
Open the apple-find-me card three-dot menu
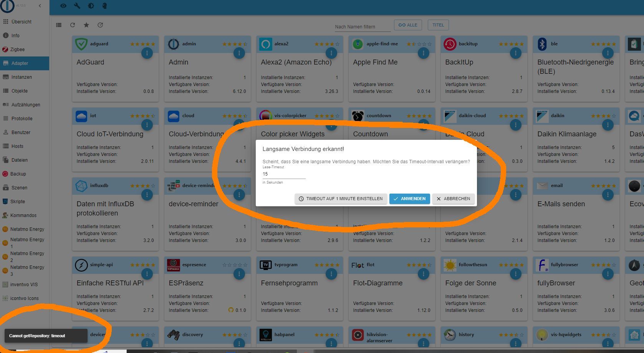(423, 53)
